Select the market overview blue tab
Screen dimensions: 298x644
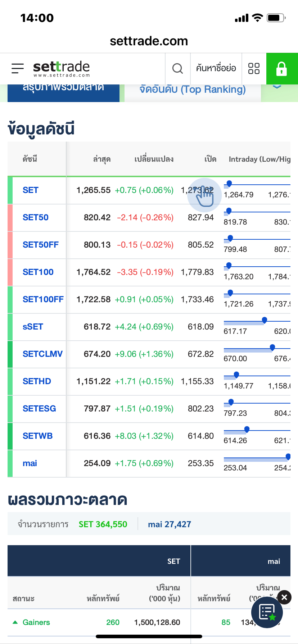(x=63, y=90)
